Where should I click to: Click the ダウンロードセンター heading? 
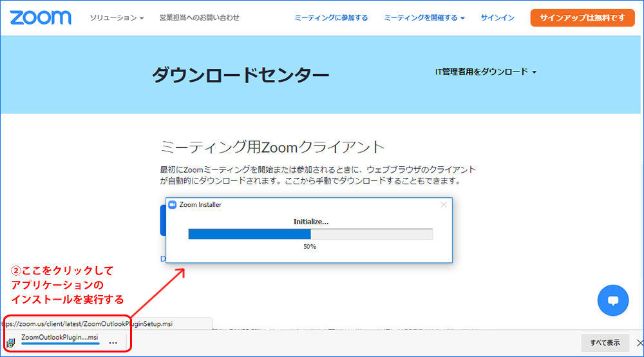(241, 75)
